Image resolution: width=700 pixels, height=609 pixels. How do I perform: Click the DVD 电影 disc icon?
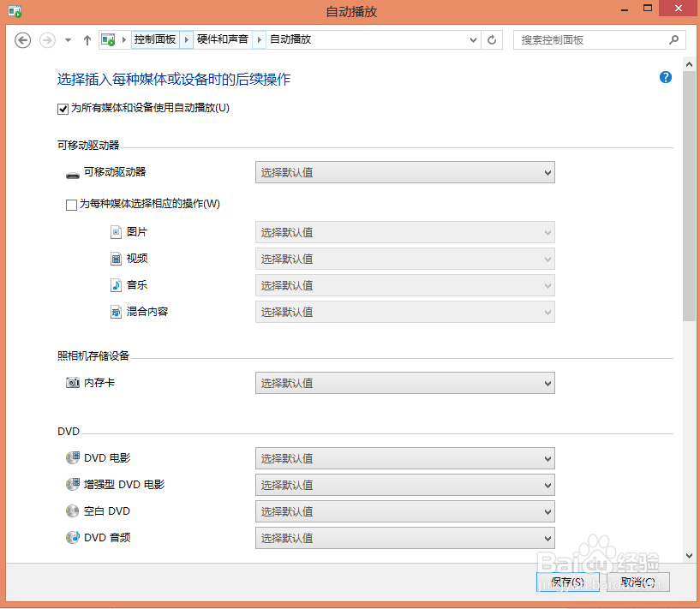[x=73, y=457]
